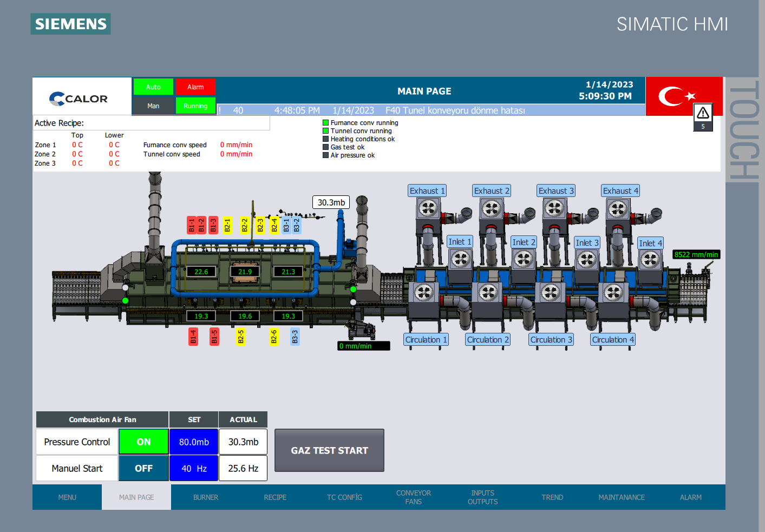Open the TREND tab
This screenshot has height=532, width=765.
tap(552, 497)
